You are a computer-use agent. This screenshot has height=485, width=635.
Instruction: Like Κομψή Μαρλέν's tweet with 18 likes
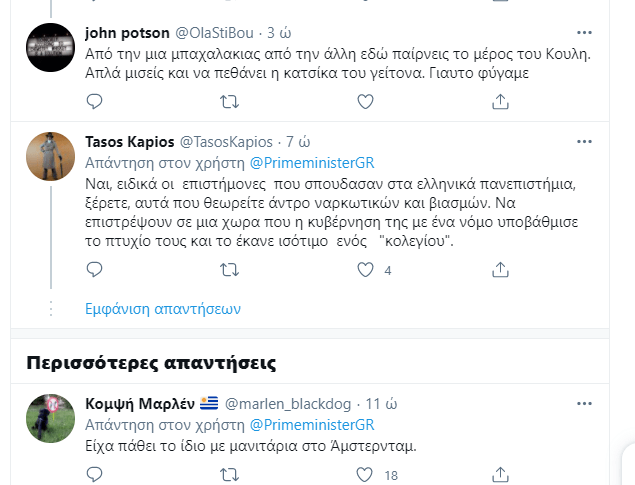click(366, 475)
